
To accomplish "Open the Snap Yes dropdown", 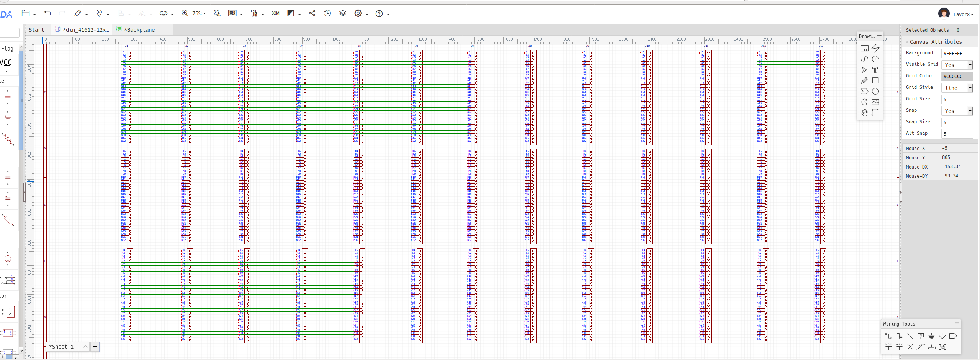I will coord(957,111).
